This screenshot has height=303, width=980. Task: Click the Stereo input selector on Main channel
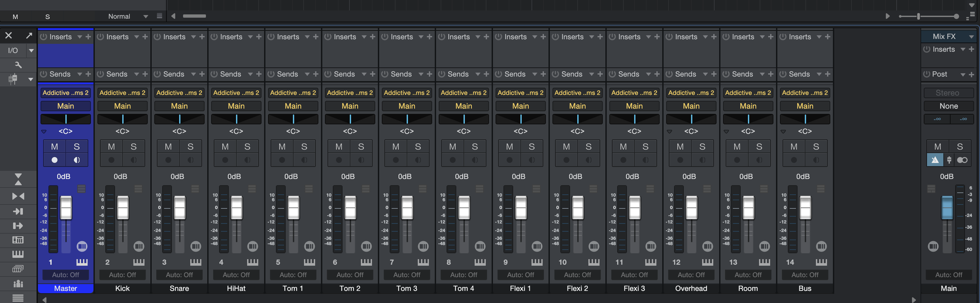[x=949, y=93]
